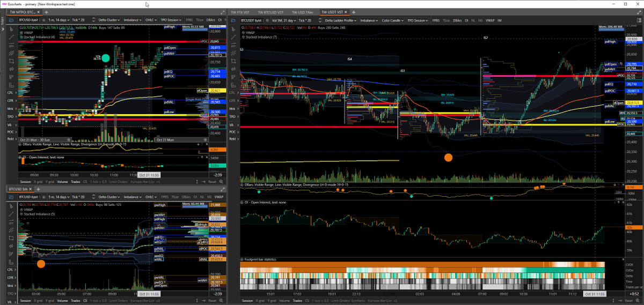The image size is (644, 305).
Task: Toggle VWAP indicator in the right chart toolbar
Action: (490, 20)
